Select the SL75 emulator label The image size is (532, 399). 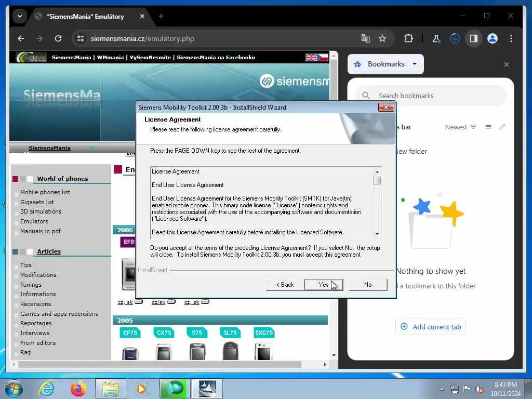coord(230,333)
